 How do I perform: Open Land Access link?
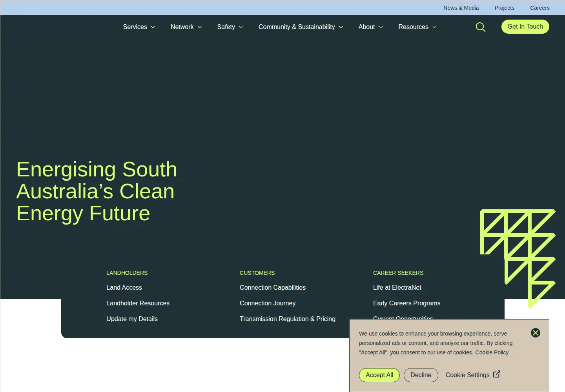click(x=124, y=287)
